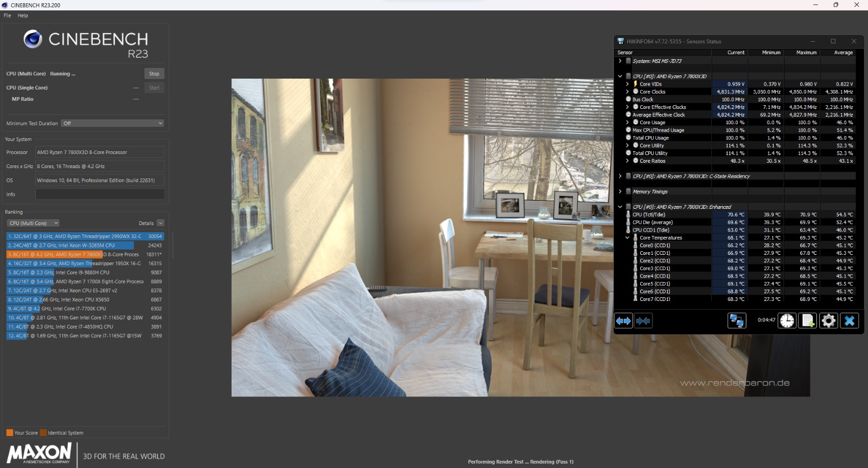Reset HWiNFO clock timer icon
Image resolution: width=868 pixels, height=468 pixels.
[787, 320]
